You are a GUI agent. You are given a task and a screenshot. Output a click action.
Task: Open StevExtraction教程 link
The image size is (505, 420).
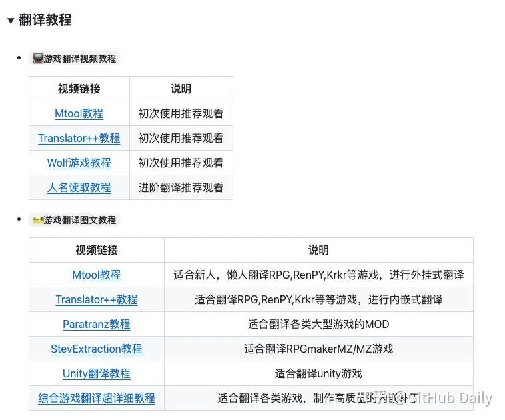click(97, 349)
